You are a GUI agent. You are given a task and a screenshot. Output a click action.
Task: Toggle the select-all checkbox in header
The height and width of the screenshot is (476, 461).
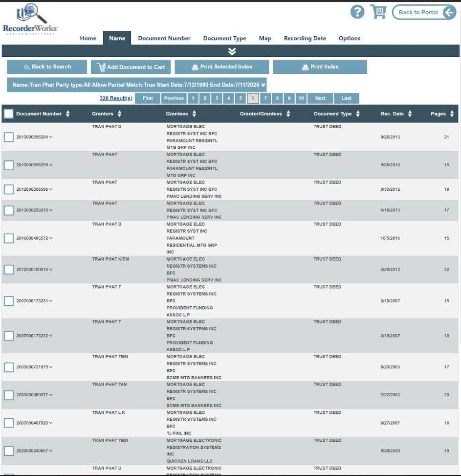tap(9, 114)
